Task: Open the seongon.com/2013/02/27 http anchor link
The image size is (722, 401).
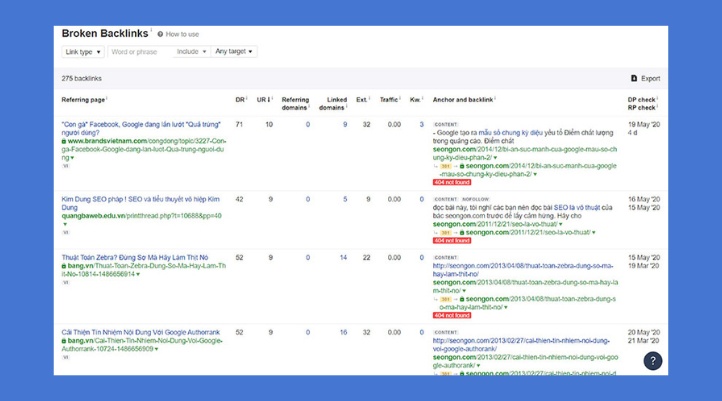Action: coord(521,345)
